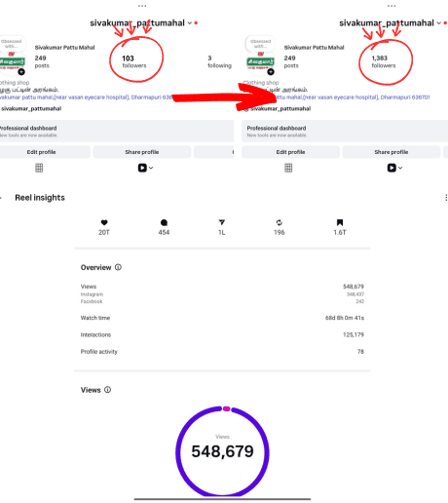Tap the share icon showing 1L
This screenshot has width=448, height=503.
222,222
